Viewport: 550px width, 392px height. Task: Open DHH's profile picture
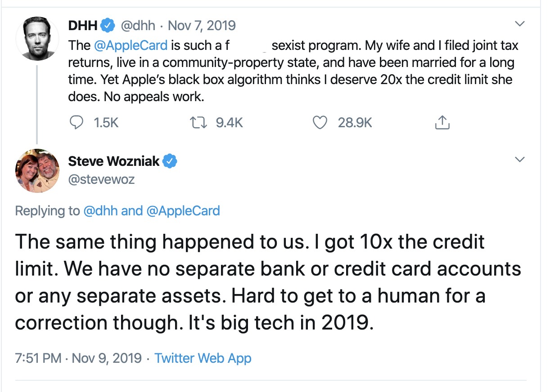[37, 39]
